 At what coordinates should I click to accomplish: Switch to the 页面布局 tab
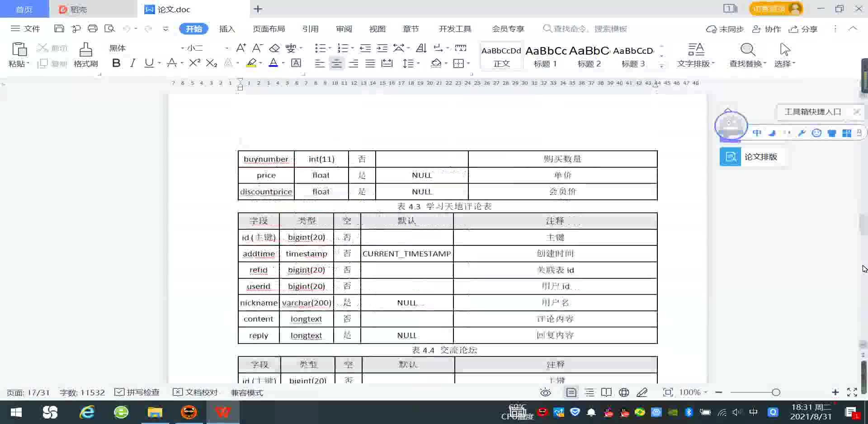269,28
